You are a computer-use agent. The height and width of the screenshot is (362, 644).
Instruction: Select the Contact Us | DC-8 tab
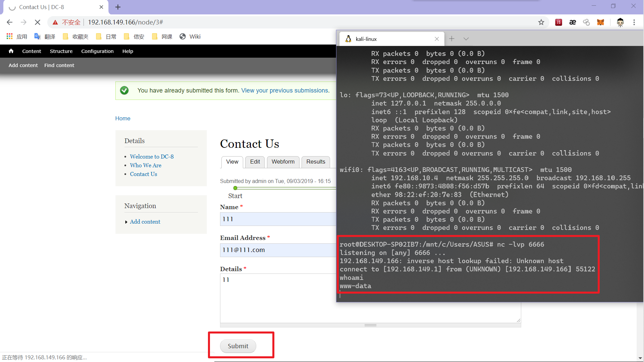(x=55, y=7)
